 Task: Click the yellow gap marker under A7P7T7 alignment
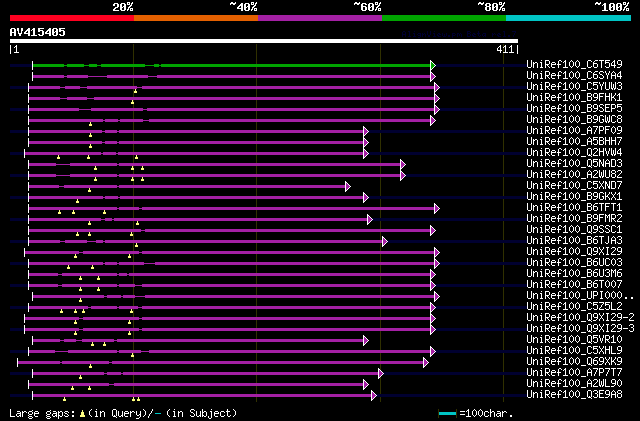[x=80, y=377]
